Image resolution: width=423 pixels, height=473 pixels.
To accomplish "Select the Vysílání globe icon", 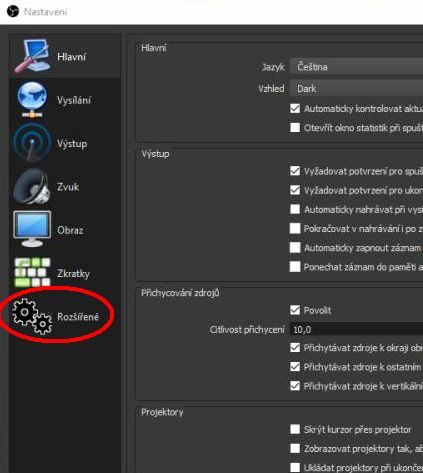I will [32, 100].
